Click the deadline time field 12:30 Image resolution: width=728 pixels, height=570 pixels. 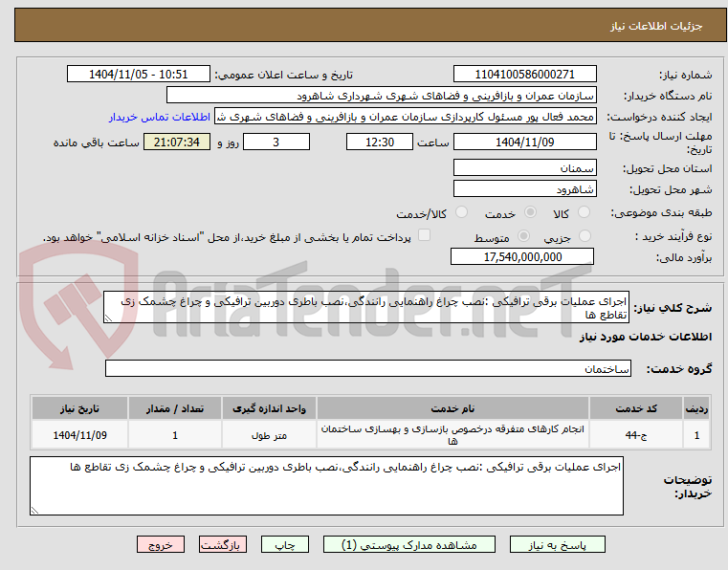pos(380,142)
